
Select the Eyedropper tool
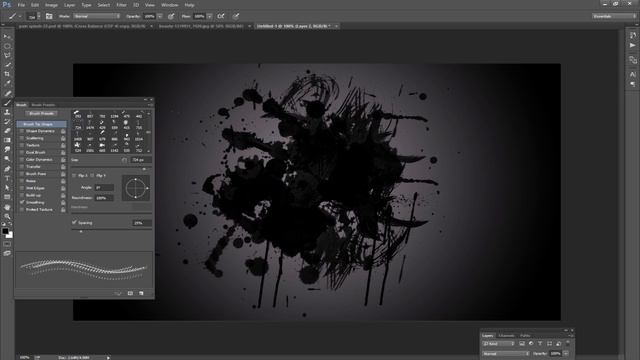pyautogui.click(x=7, y=83)
